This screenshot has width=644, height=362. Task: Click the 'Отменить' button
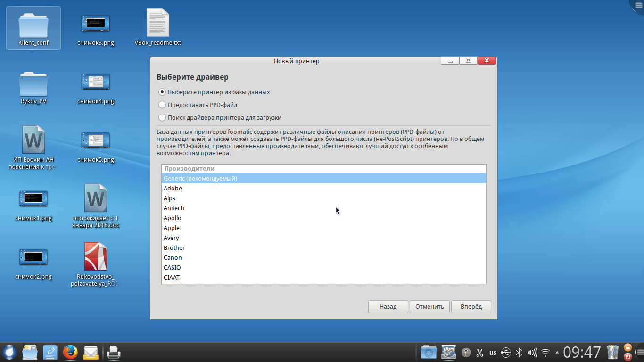click(x=429, y=306)
